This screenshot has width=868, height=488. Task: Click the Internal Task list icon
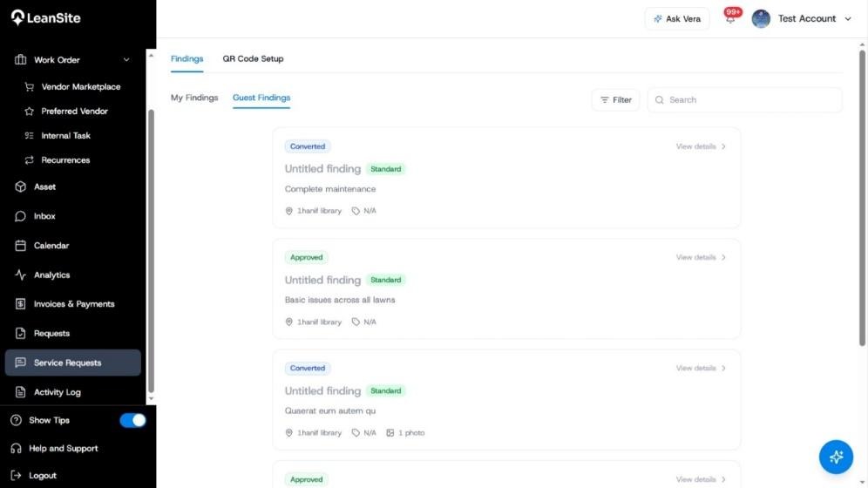click(30, 136)
